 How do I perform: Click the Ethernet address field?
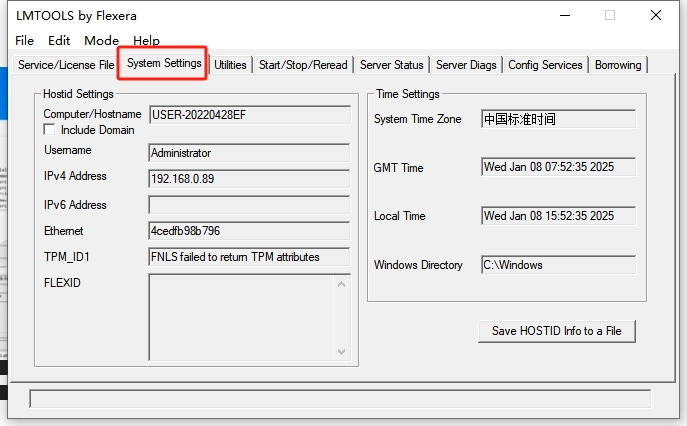click(x=248, y=230)
